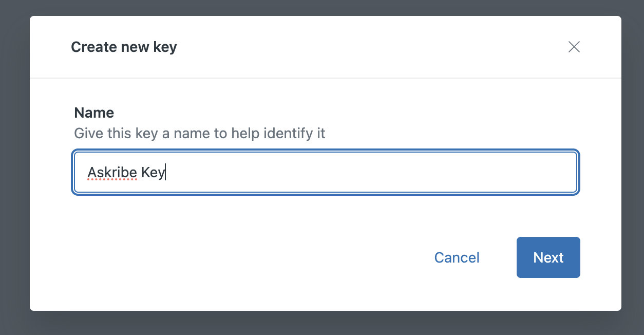Click empty space in the name field
The height and width of the screenshot is (335, 644).
[370, 173]
